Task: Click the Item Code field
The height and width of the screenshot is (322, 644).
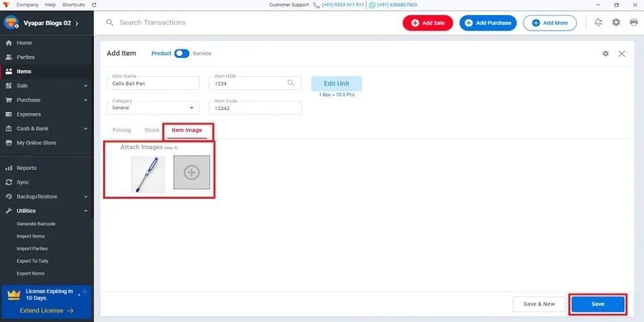Action: (255, 107)
